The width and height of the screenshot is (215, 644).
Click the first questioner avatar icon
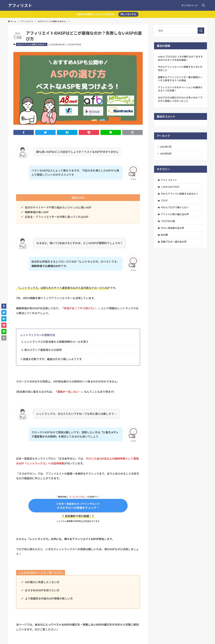(23, 152)
